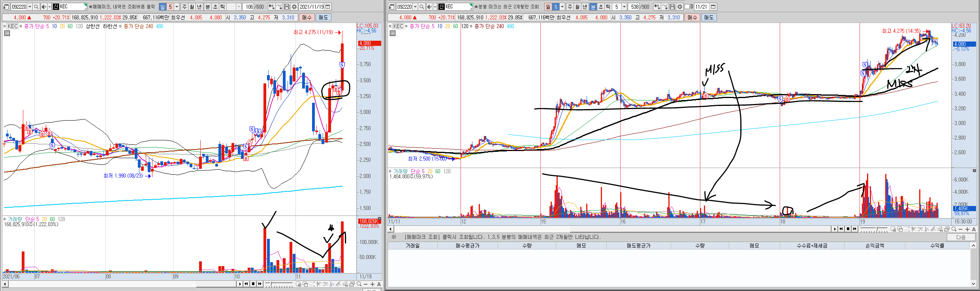Click the minus zoom-out icon under the right chart
This screenshot has width=980, height=291.
961,229
